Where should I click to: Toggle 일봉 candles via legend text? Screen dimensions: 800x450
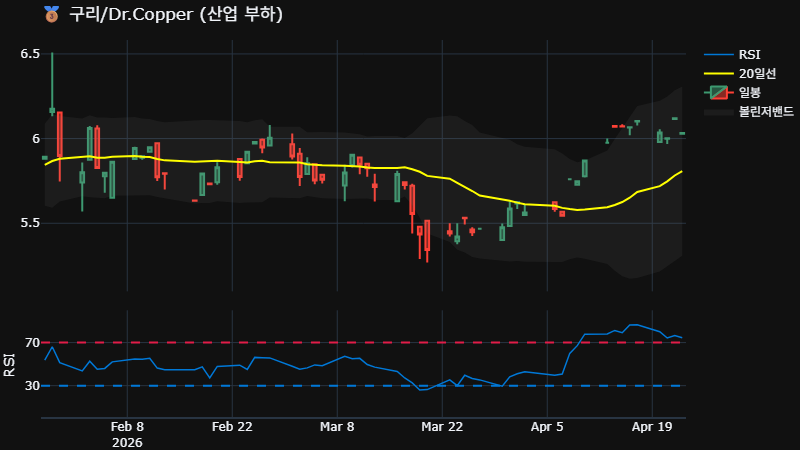coord(750,92)
